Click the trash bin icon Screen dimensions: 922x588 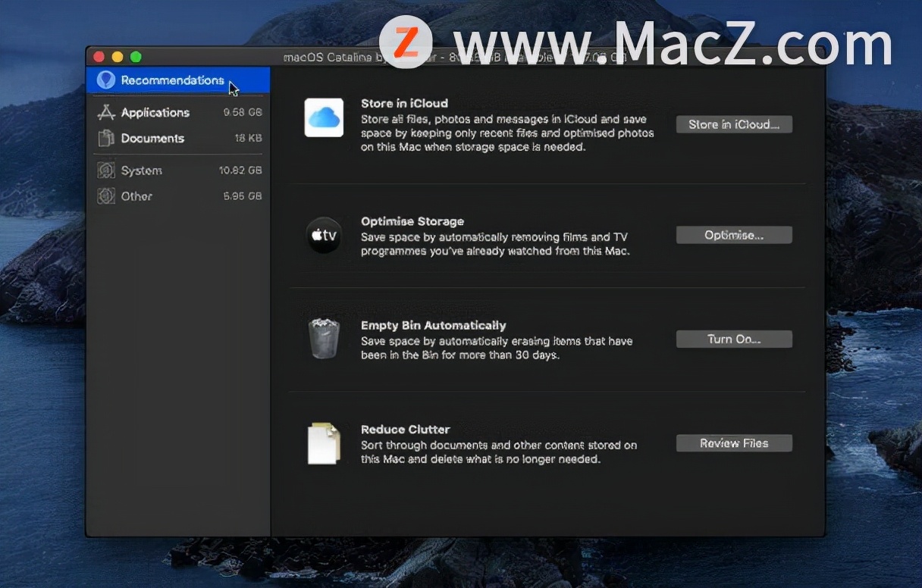(324, 338)
